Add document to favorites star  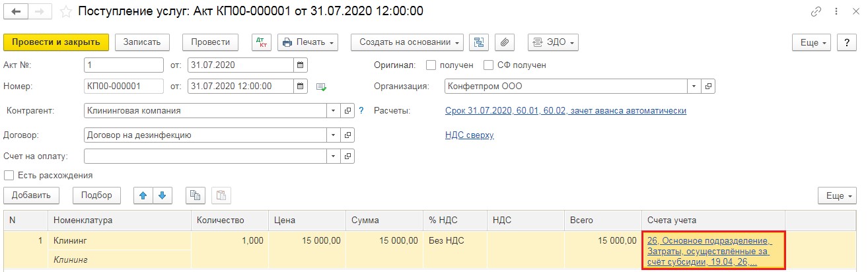66,12
